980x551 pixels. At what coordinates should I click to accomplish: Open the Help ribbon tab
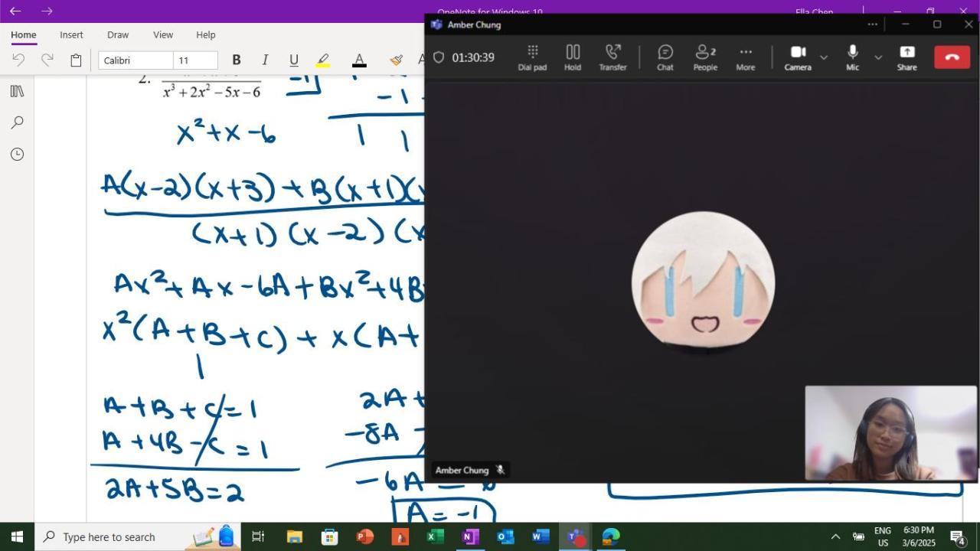(x=206, y=34)
